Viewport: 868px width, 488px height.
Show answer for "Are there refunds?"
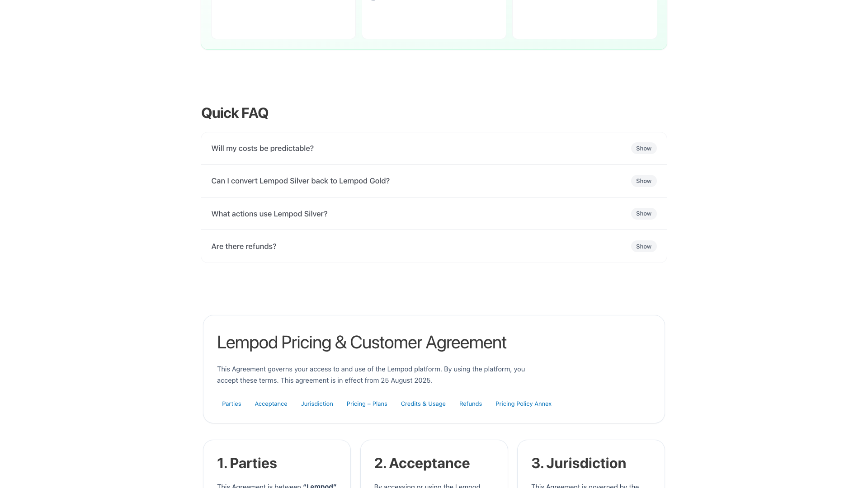point(643,246)
